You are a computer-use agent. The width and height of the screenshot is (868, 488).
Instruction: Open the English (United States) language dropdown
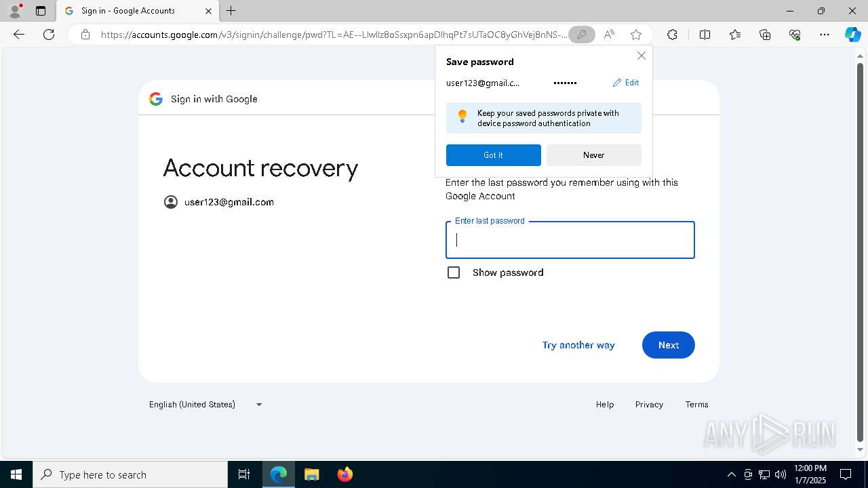205,405
